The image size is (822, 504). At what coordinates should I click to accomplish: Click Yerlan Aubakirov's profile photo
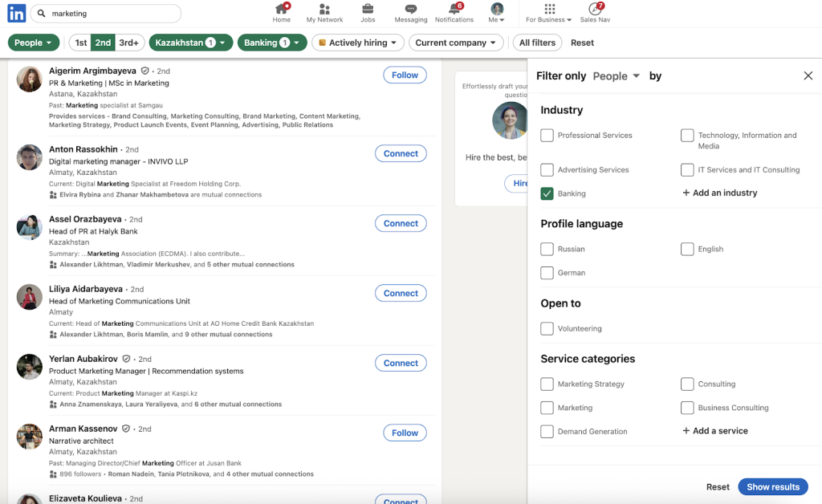[30, 367]
